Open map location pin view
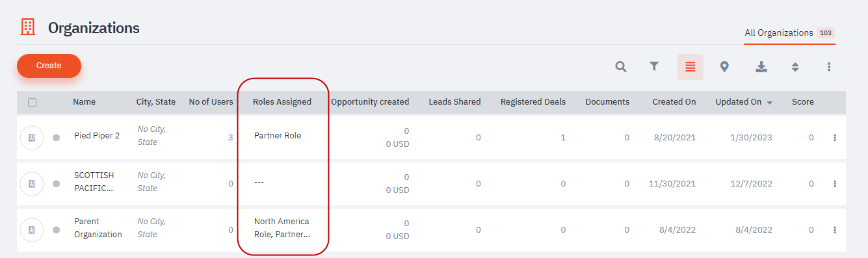The image size is (868, 258). [x=724, y=66]
